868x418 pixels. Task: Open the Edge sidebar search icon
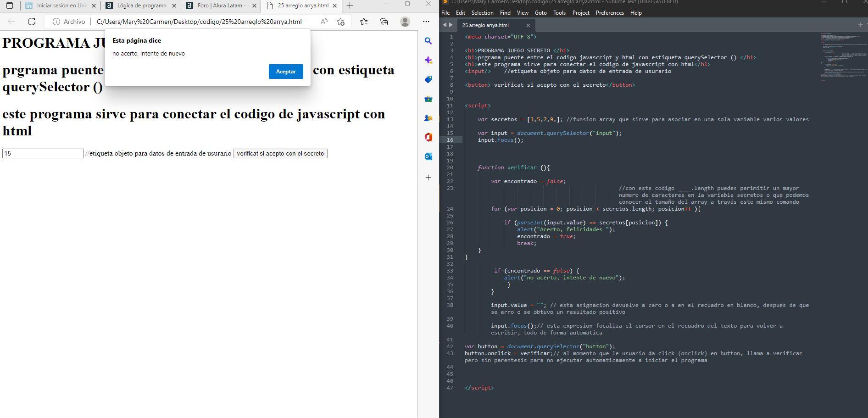pos(428,41)
